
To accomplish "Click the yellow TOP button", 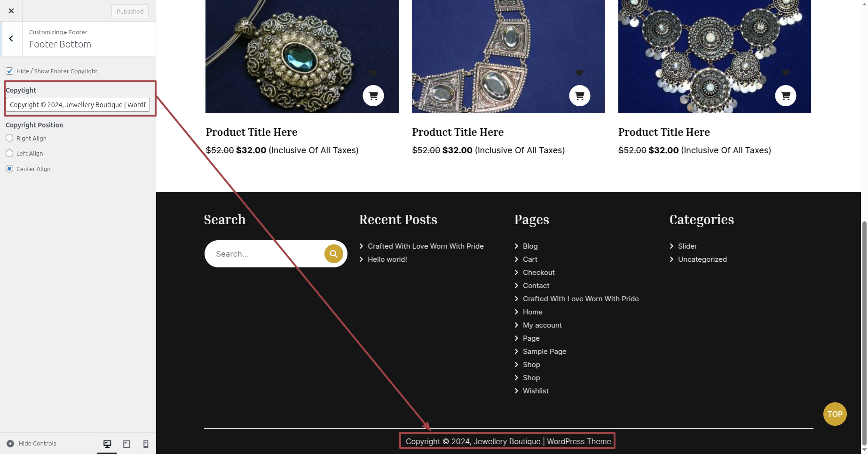I will (835, 414).
